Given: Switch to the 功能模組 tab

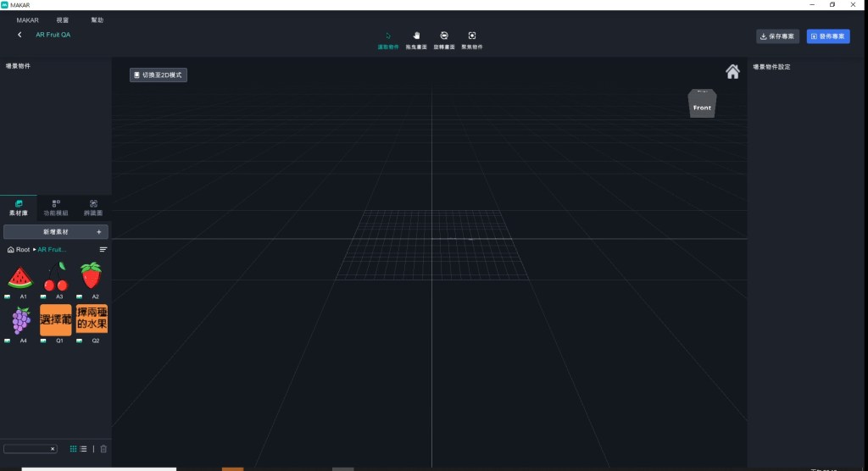Looking at the screenshot, I should click(x=56, y=208).
